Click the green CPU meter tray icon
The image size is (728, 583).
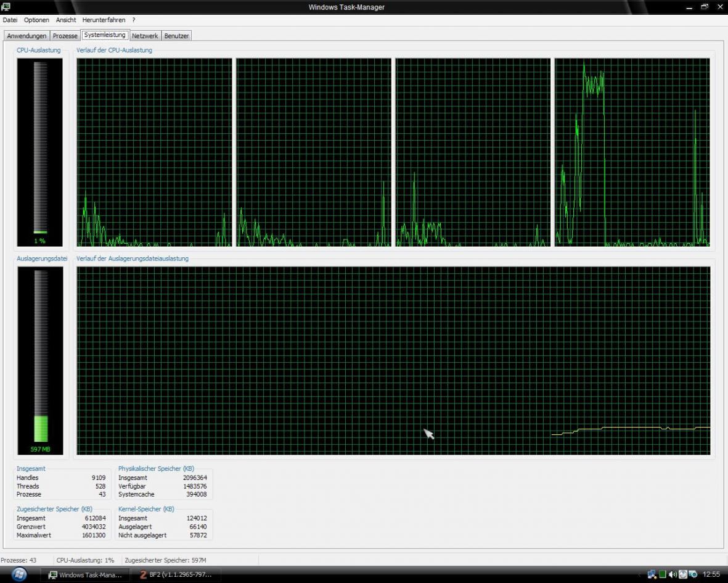pos(663,574)
